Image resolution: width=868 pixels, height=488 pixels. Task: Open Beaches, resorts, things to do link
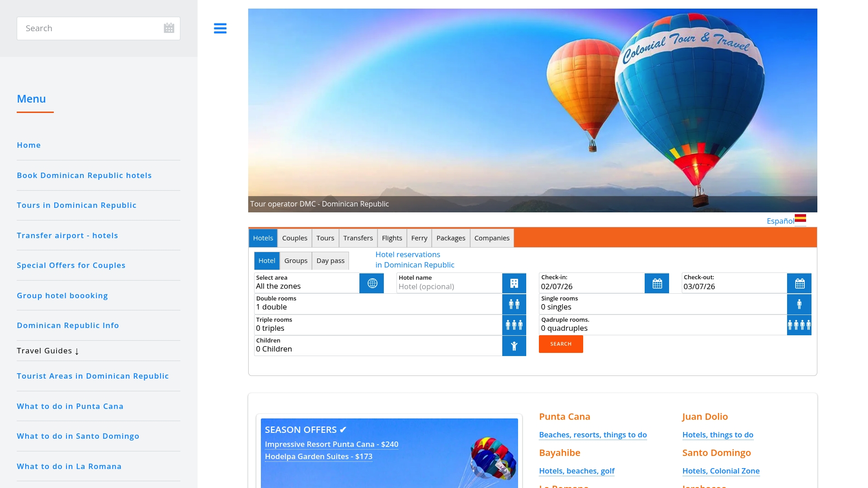point(593,435)
